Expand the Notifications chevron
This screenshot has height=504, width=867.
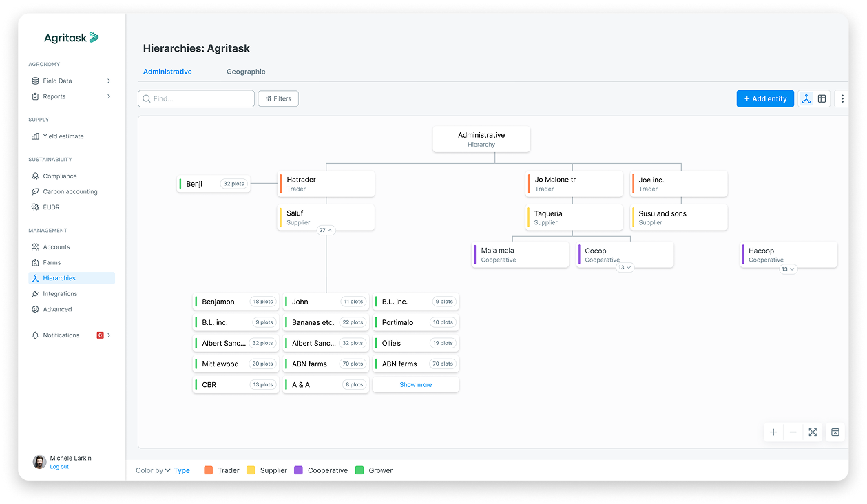point(109,335)
